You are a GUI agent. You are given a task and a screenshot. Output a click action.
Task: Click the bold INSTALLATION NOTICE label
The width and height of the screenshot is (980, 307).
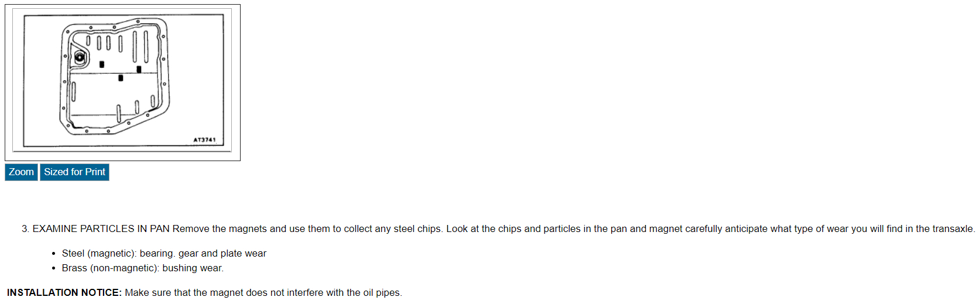click(x=64, y=293)
